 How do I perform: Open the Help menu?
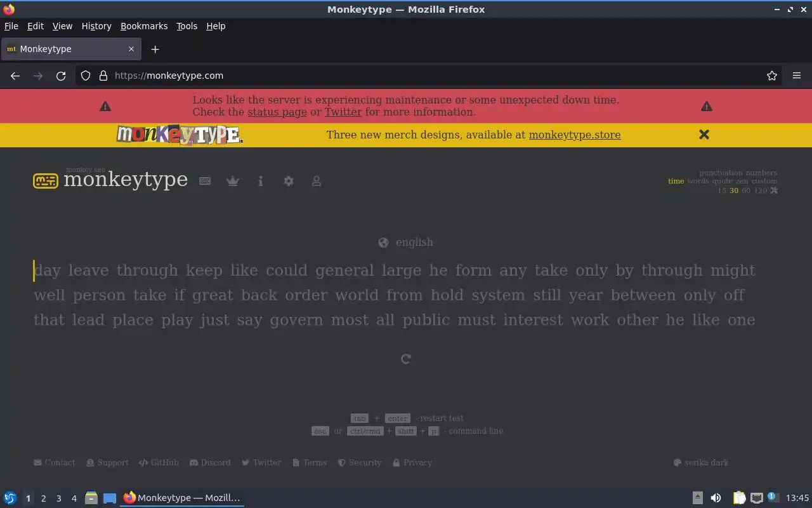216,26
